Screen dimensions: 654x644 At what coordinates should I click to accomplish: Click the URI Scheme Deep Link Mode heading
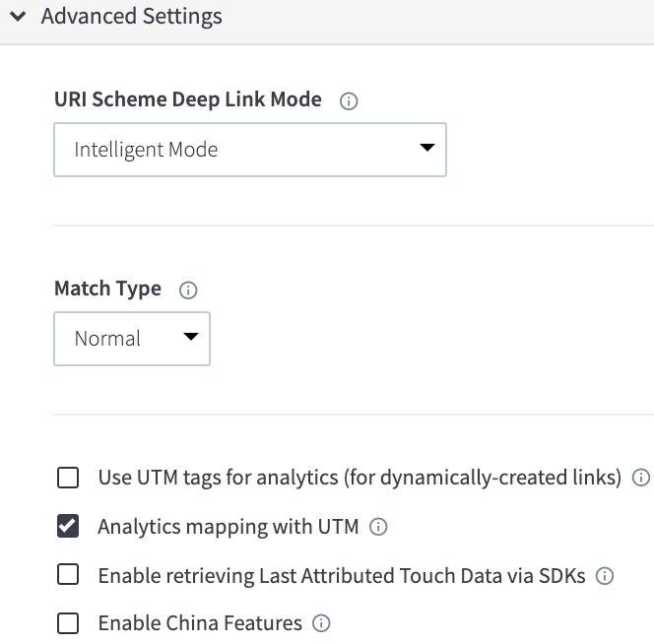pyautogui.click(x=188, y=99)
